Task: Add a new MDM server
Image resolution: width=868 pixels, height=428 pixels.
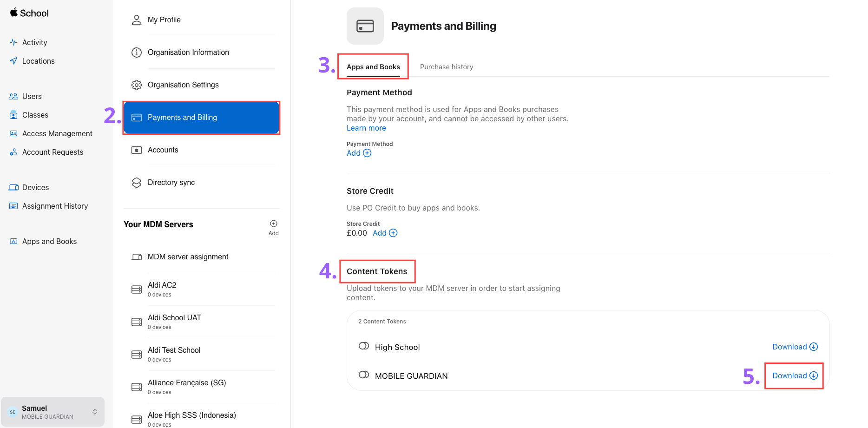Action: click(x=274, y=227)
